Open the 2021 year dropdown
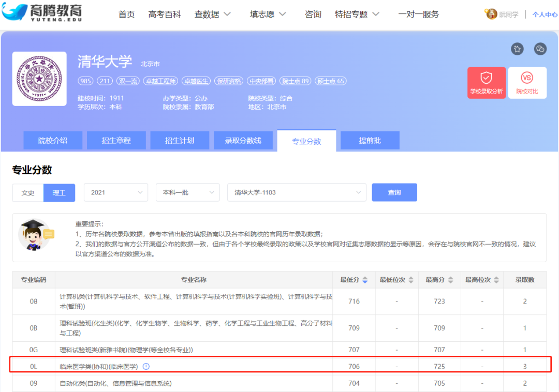The height and width of the screenshot is (392, 559). point(116,192)
